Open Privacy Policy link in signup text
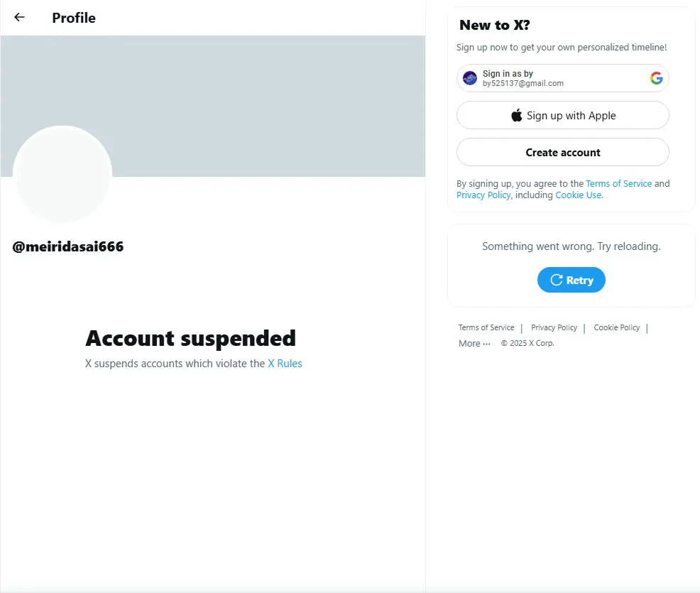 click(483, 195)
